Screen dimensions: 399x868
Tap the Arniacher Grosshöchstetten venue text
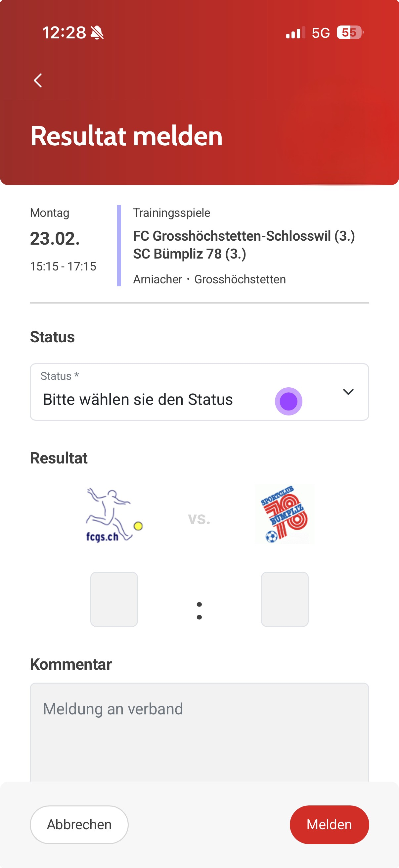[x=209, y=279]
